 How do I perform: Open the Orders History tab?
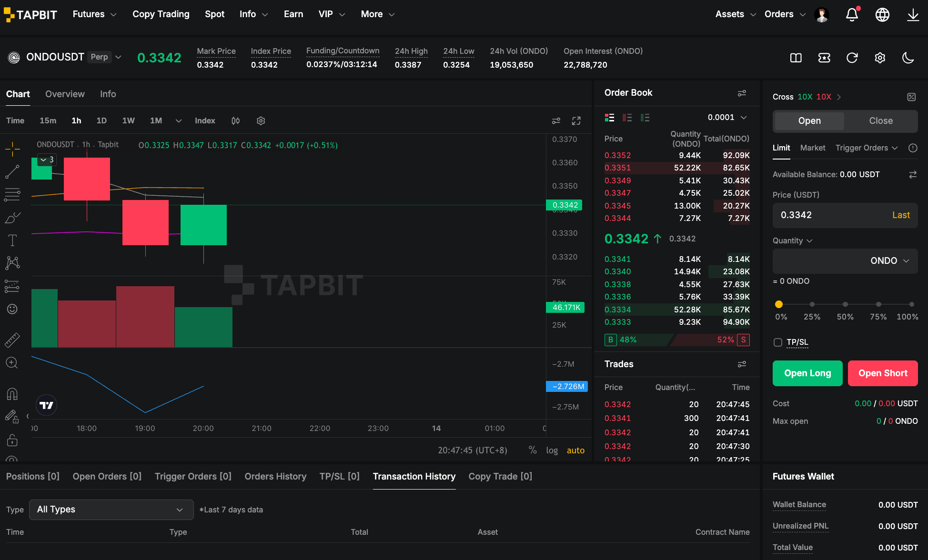pos(275,477)
